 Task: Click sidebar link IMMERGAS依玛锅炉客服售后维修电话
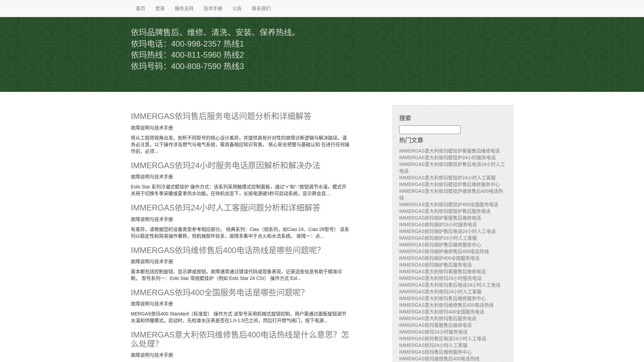[440, 218]
